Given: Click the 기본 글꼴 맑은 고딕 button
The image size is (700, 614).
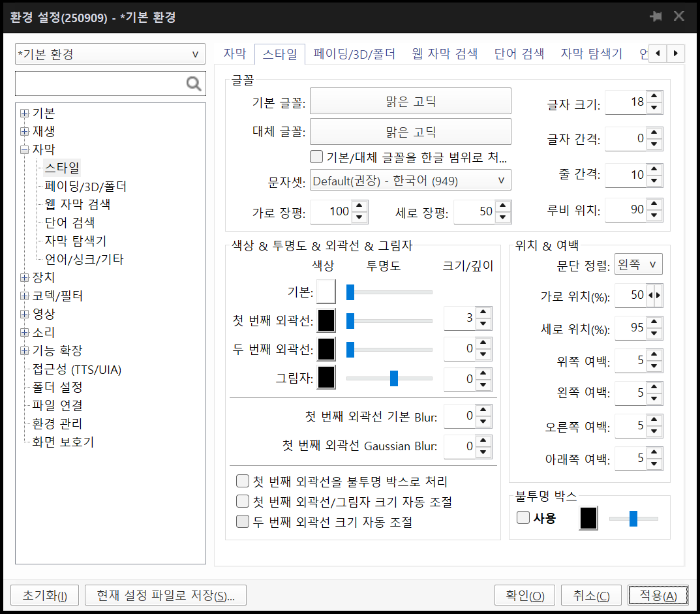Looking at the screenshot, I should (410, 101).
